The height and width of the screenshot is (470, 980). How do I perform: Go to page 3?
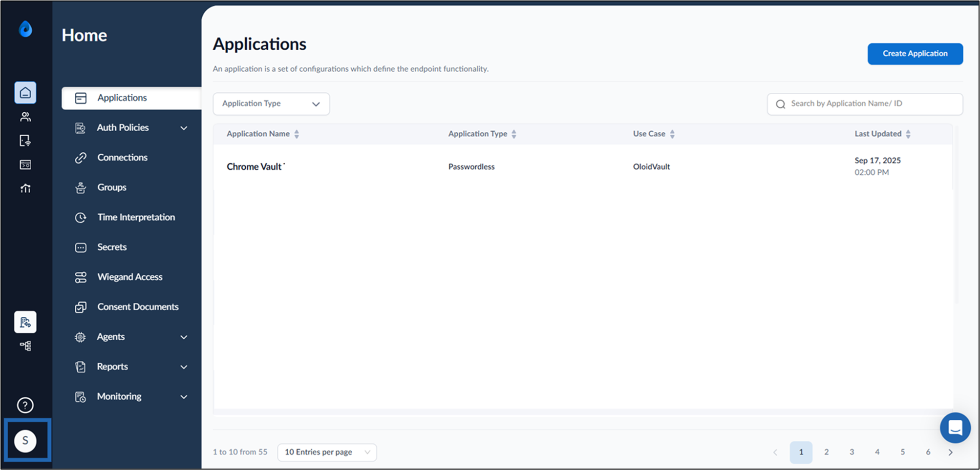[852, 452]
